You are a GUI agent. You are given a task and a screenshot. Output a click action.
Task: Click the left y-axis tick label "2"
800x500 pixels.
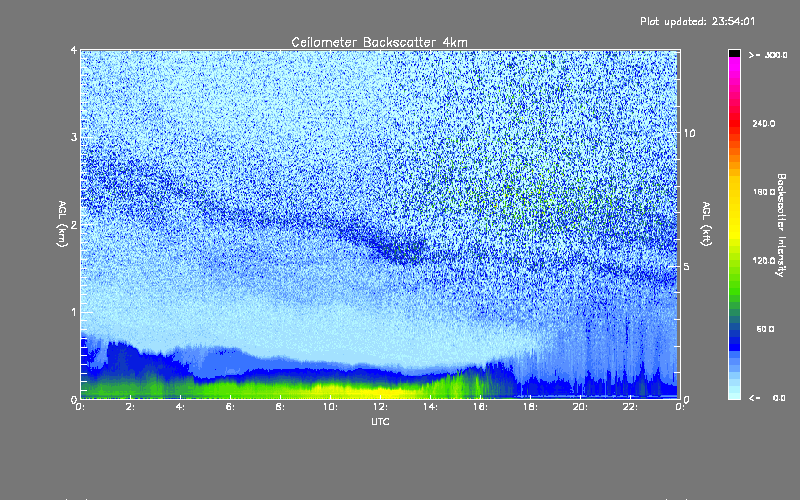(74, 224)
